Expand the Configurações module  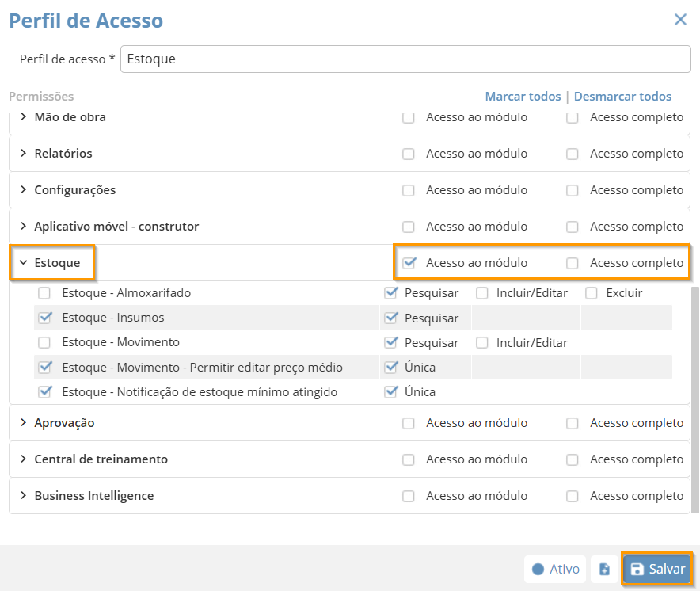tap(24, 190)
